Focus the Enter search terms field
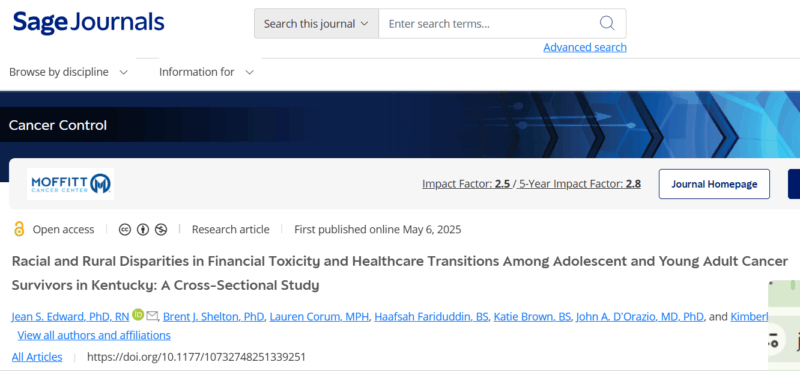This screenshot has width=800, height=371. coord(488,23)
